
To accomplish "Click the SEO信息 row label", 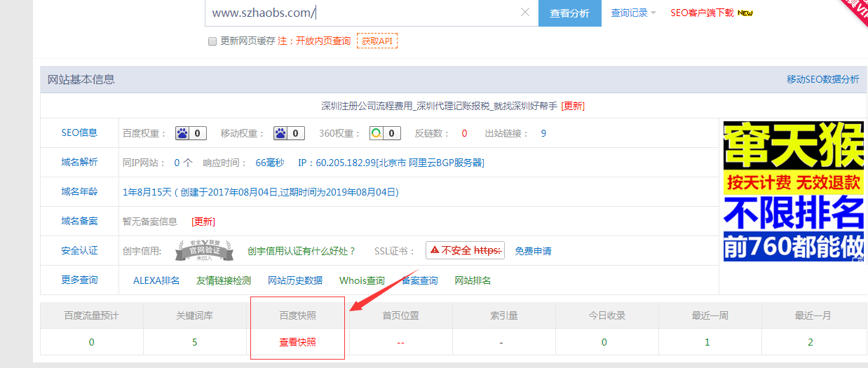I will click(79, 132).
